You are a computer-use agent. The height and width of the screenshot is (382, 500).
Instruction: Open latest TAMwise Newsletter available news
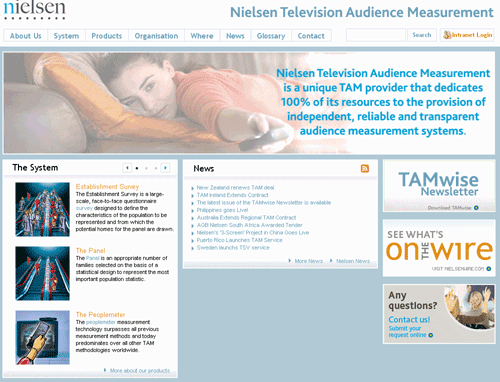point(264,203)
